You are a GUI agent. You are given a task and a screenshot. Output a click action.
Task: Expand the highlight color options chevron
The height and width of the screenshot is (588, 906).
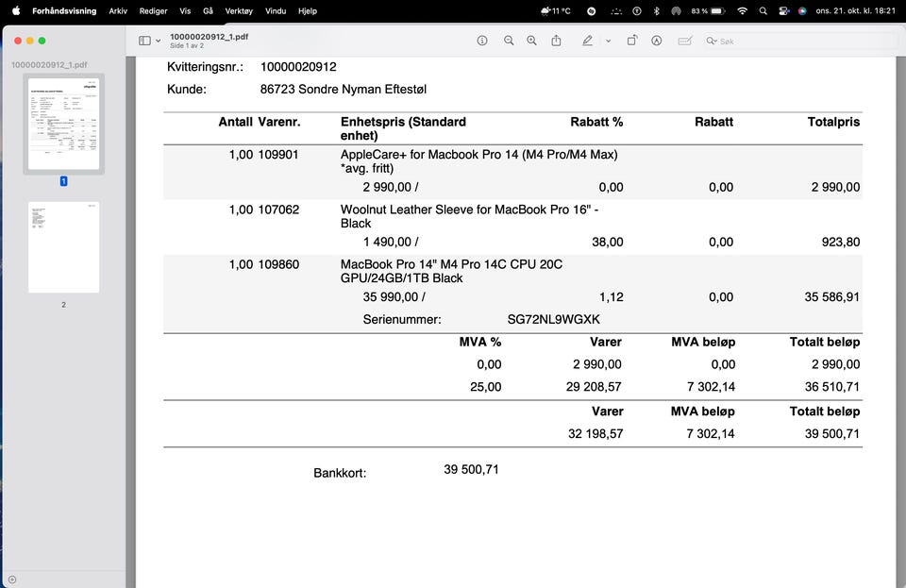(x=608, y=41)
